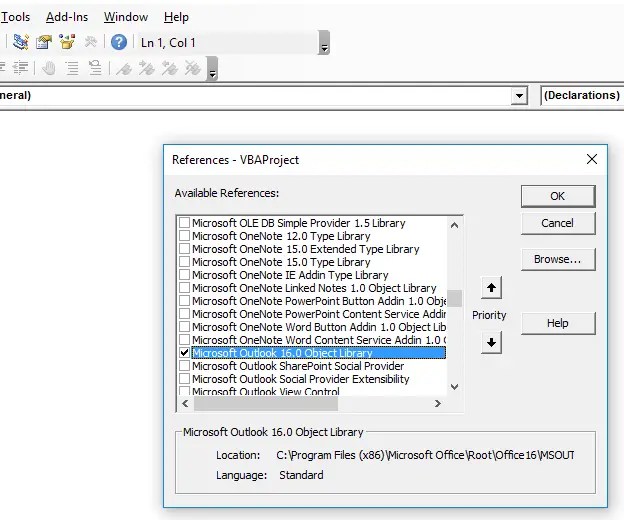Check Microsoft OLE DB Simple Provider 1.5 Library
This screenshot has height=520, width=624.
coord(184,222)
